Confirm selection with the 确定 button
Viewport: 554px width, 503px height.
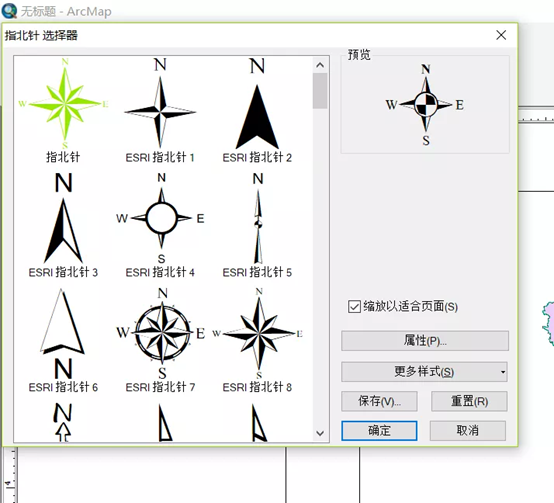pyautogui.click(x=379, y=431)
